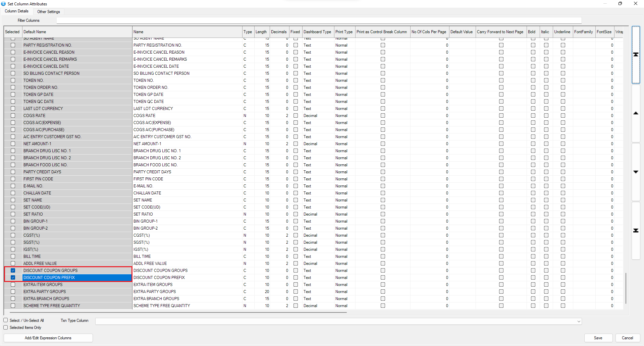This screenshot has height=346, width=644.
Task: Move selected row to bottom
Action: click(x=636, y=231)
